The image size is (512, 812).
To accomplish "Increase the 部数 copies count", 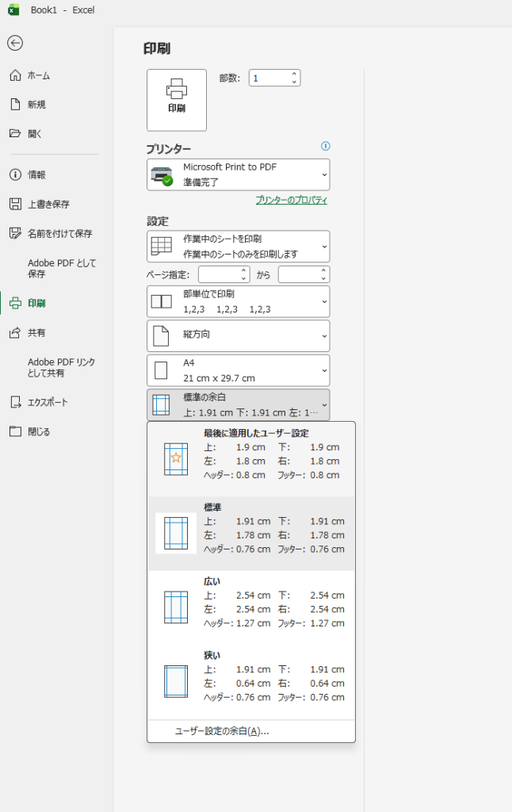I will point(294,74).
